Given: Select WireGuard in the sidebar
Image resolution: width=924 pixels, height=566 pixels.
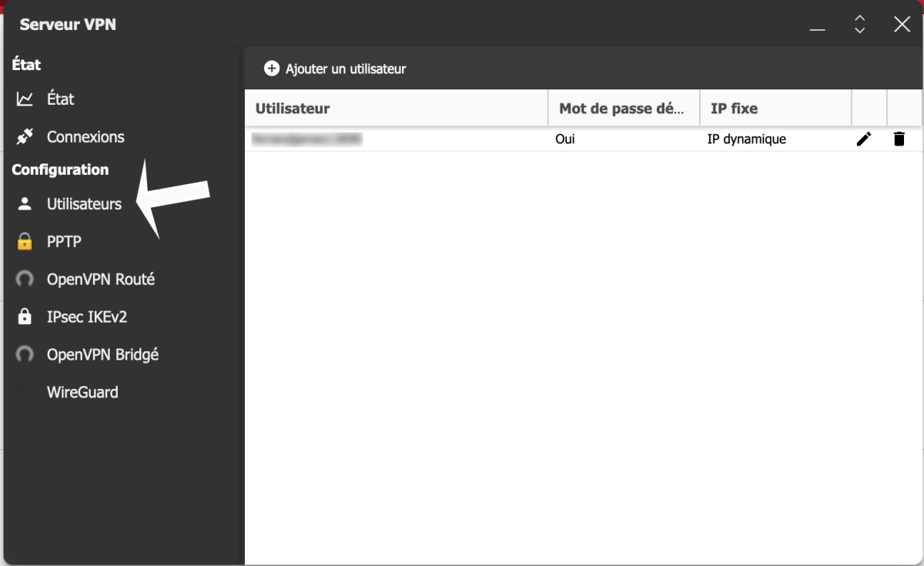Looking at the screenshot, I should click(x=82, y=393).
